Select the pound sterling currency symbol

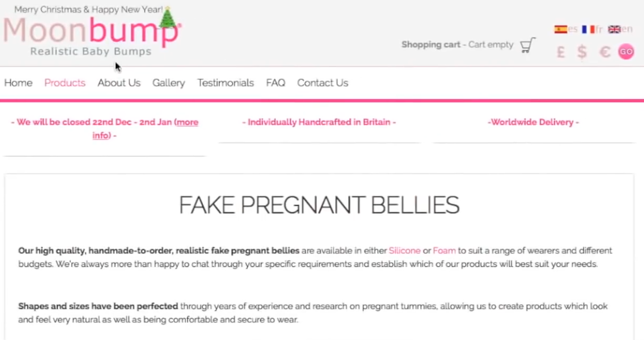pos(561,52)
